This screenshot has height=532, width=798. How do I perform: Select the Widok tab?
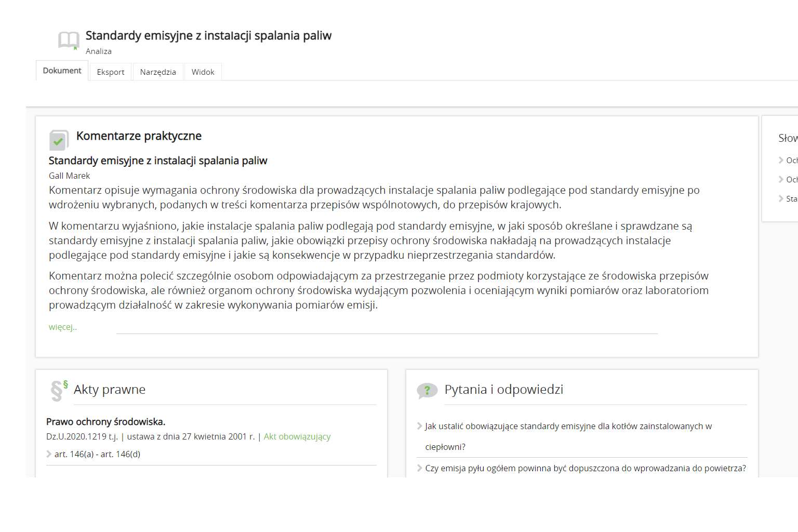203,72
